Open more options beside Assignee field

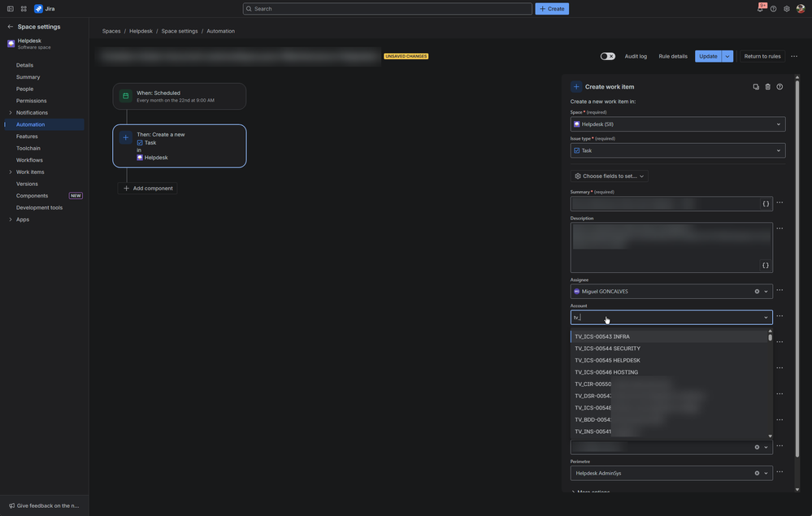779,290
